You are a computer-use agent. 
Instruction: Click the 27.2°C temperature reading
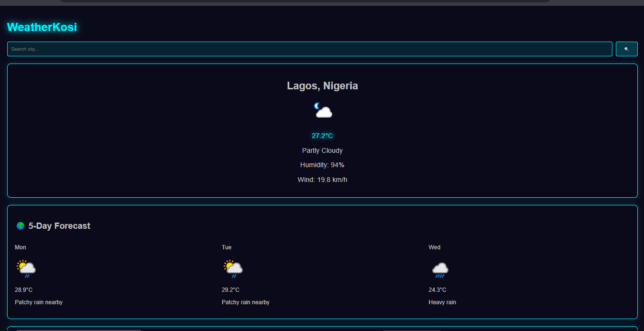coord(322,136)
